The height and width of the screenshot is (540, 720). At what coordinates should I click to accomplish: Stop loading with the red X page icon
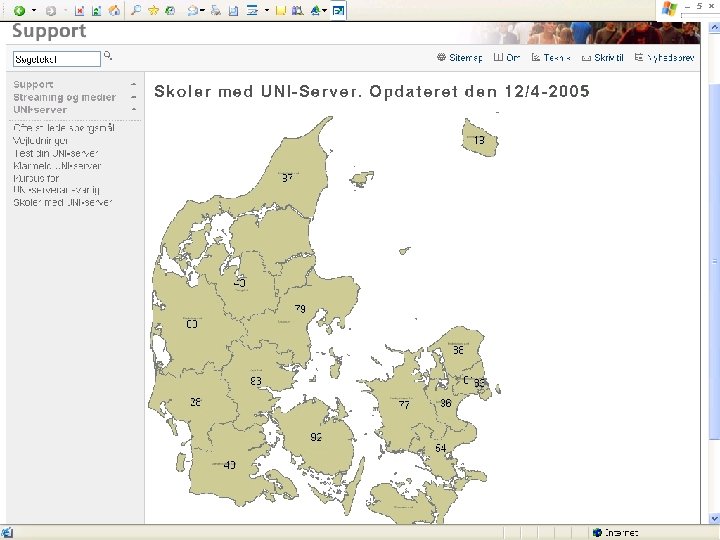pyautogui.click(x=79, y=10)
